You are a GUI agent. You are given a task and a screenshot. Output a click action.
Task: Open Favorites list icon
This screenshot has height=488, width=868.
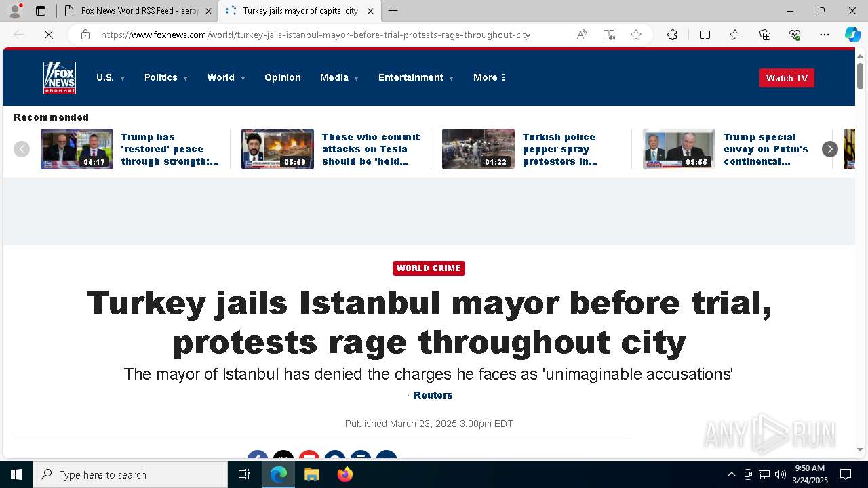(735, 35)
